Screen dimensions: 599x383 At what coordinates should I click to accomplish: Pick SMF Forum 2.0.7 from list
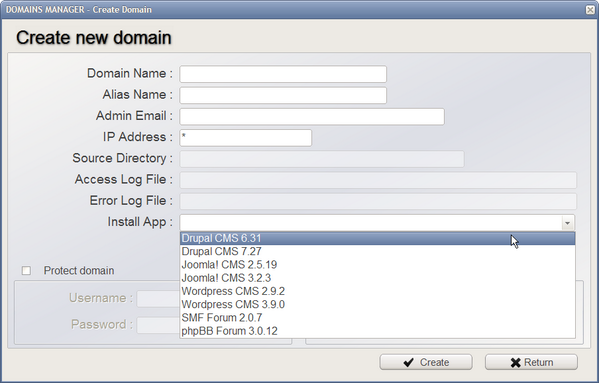click(x=377, y=318)
